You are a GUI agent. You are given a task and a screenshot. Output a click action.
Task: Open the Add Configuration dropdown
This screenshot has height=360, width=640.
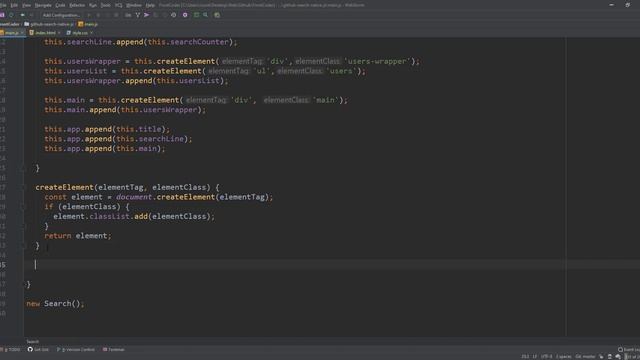[61, 15]
